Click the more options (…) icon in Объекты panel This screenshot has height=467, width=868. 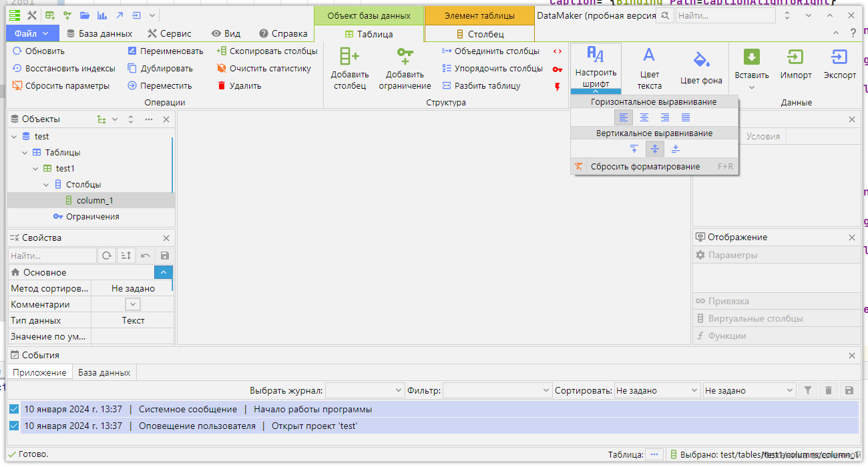[x=148, y=119]
